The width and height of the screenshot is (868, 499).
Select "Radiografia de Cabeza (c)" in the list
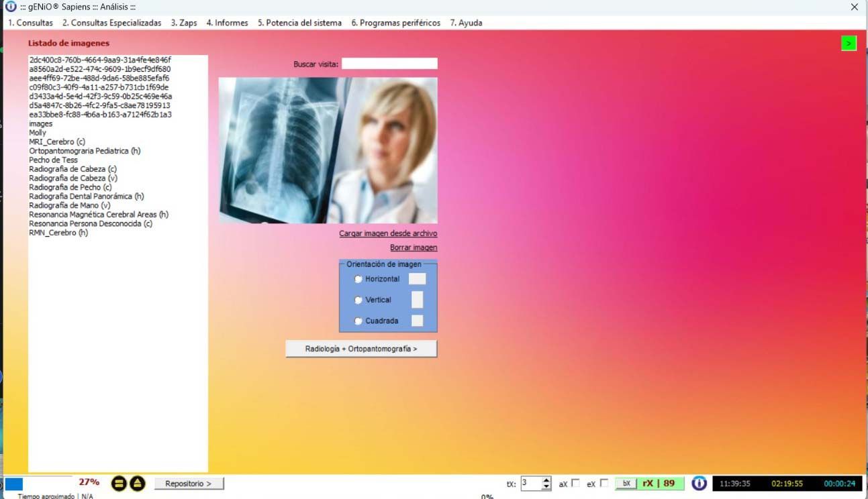pyautogui.click(x=73, y=169)
